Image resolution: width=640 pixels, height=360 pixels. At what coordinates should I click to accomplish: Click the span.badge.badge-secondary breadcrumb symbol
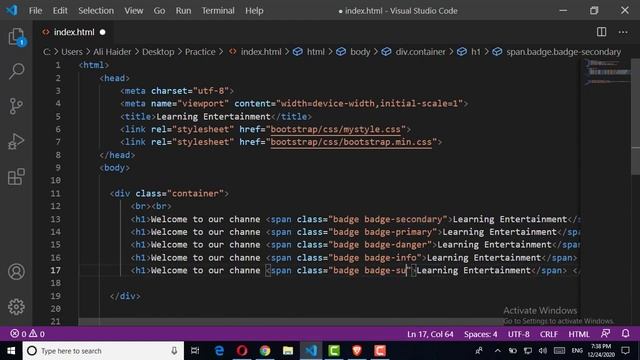[557, 52]
